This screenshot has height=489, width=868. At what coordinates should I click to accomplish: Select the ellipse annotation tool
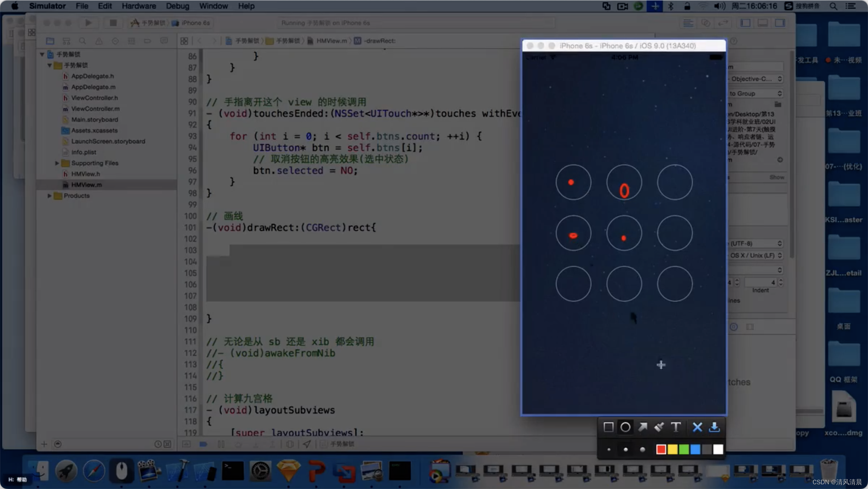coord(625,427)
